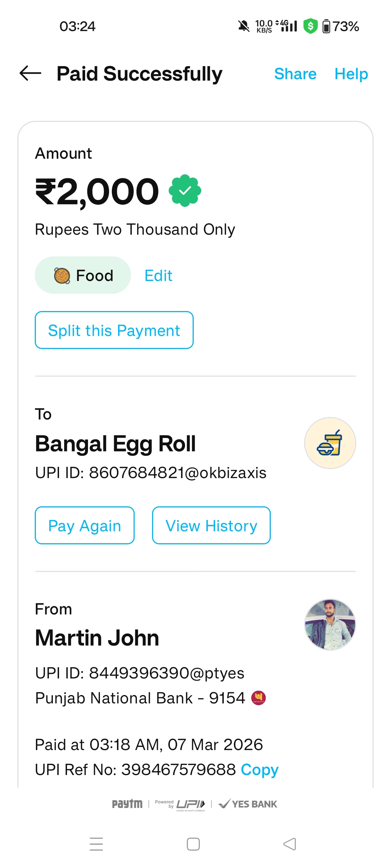This screenshot has width=391, height=868.
Task: Open the Help link
Action: (x=351, y=74)
